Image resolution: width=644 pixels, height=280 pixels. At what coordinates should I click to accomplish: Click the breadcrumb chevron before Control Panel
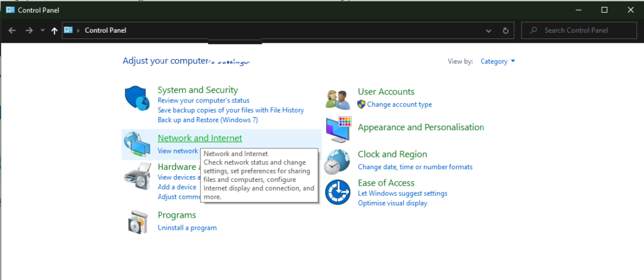(78, 30)
